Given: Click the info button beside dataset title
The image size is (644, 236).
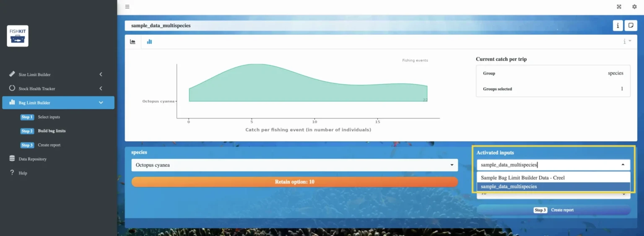Looking at the screenshot, I should point(618,26).
